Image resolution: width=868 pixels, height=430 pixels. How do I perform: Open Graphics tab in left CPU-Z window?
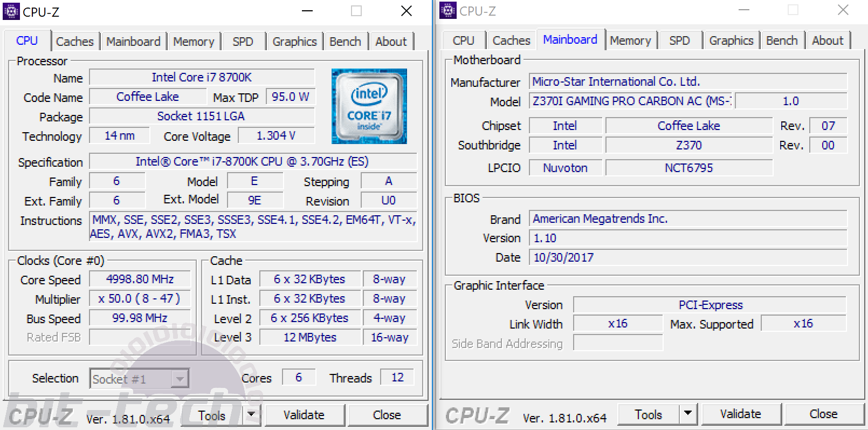(x=295, y=42)
